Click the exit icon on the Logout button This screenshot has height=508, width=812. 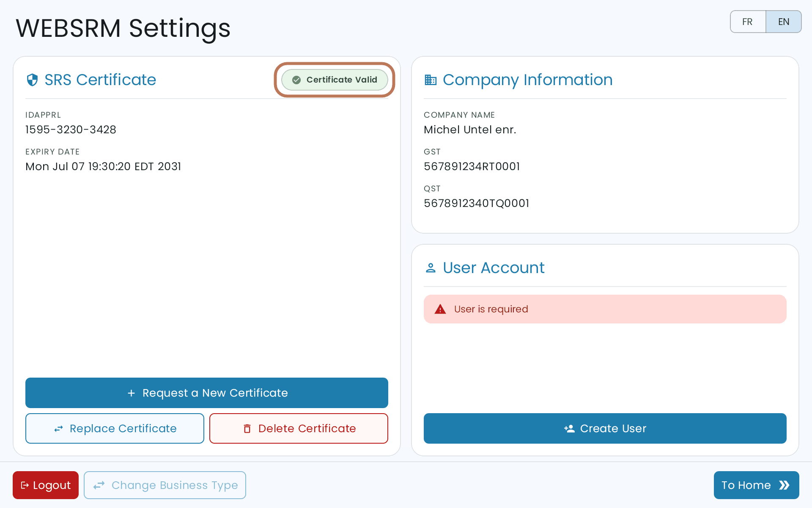click(25, 485)
